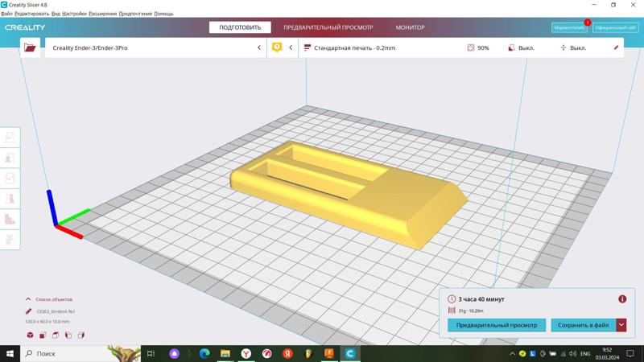This screenshot has width=644, height=362.
Task: Click the red info icon in slice panel
Action: (x=622, y=299)
